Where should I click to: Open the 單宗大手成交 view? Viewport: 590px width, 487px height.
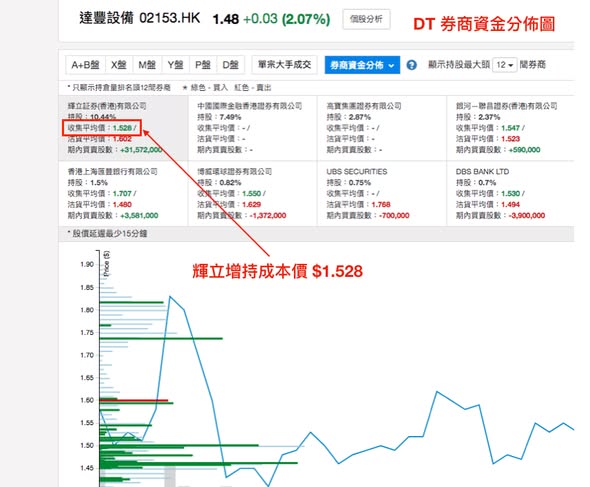[x=284, y=65]
